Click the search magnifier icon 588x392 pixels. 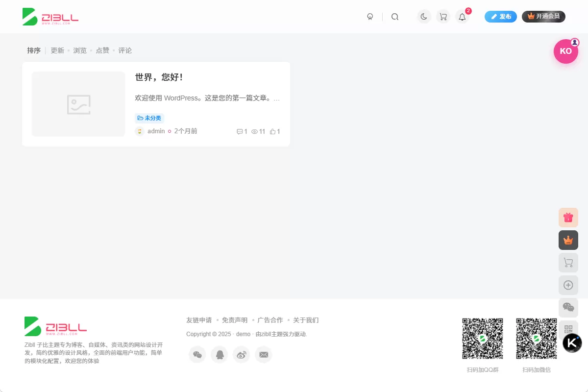pos(395,16)
